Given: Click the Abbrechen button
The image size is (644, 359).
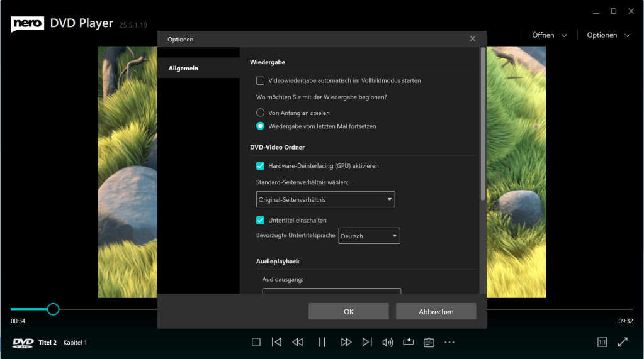Looking at the screenshot, I should pyautogui.click(x=436, y=311).
